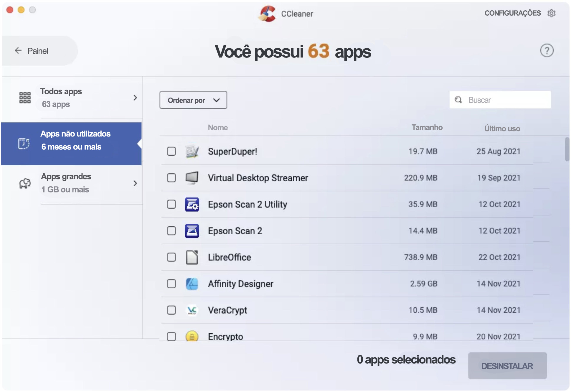
Task: Expand Apps grandes with its chevron
Action: pos(135,183)
